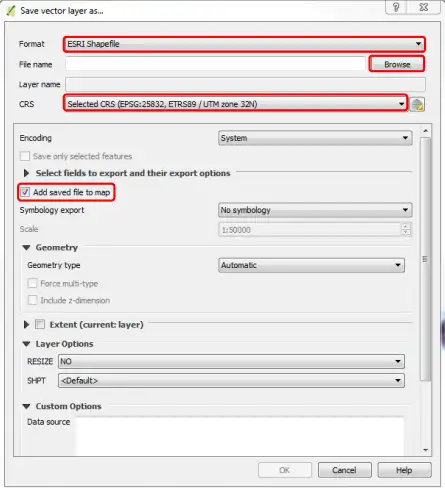Viewport: 445px width, 488px height.
Task: Open the Symbology export dropdown
Action: pyautogui.click(x=315, y=210)
